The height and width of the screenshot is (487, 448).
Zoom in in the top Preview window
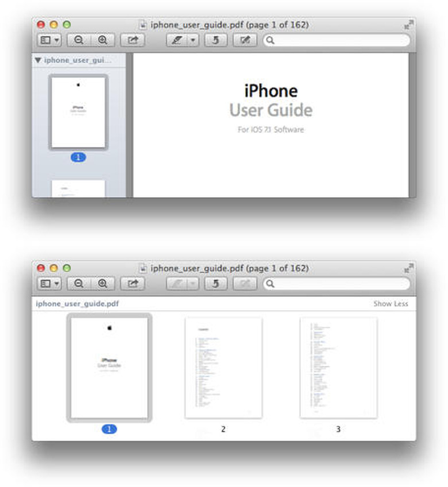click(x=103, y=40)
